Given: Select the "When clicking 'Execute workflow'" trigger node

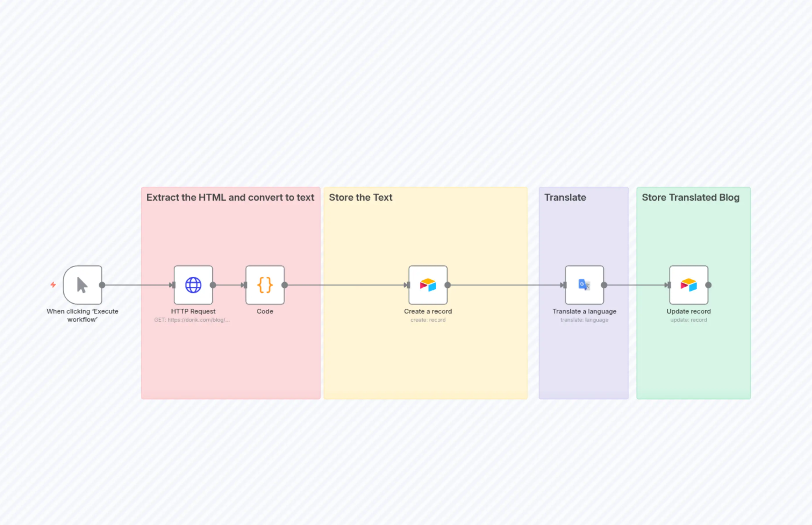Looking at the screenshot, I should pos(82,285).
